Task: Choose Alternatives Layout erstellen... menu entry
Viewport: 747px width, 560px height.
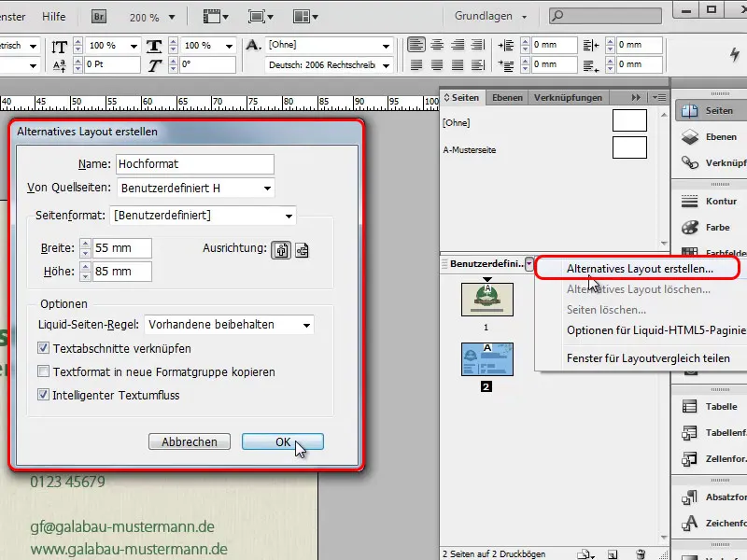Action: [640, 269]
